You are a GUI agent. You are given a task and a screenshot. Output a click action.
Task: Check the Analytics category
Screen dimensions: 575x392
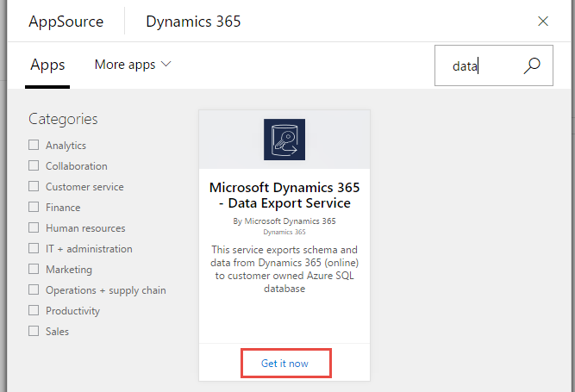[34, 145]
